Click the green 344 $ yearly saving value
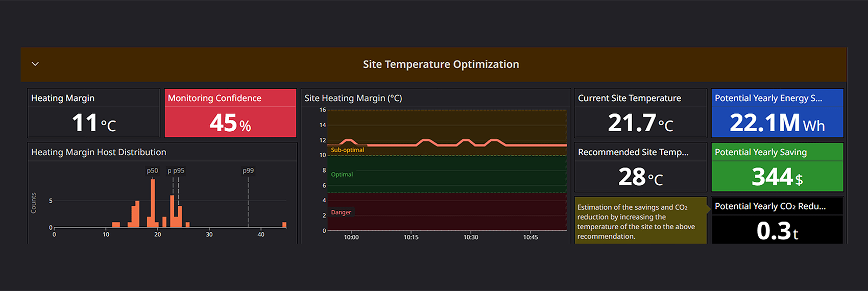The width and height of the screenshot is (868, 291). pos(777,177)
